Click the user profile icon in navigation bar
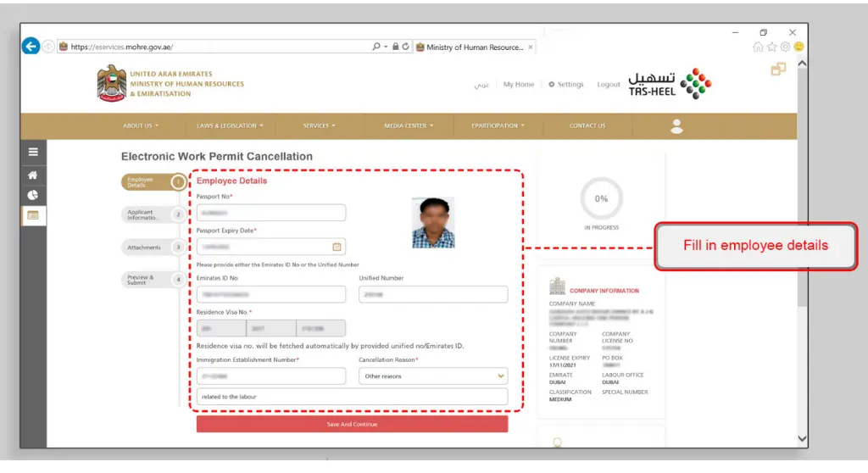 click(x=676, y=126)
